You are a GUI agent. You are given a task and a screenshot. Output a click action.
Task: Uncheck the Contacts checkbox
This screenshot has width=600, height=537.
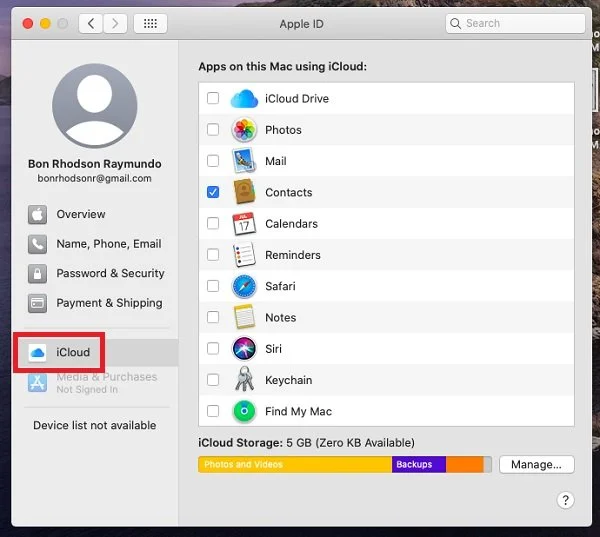pos(213,192)
